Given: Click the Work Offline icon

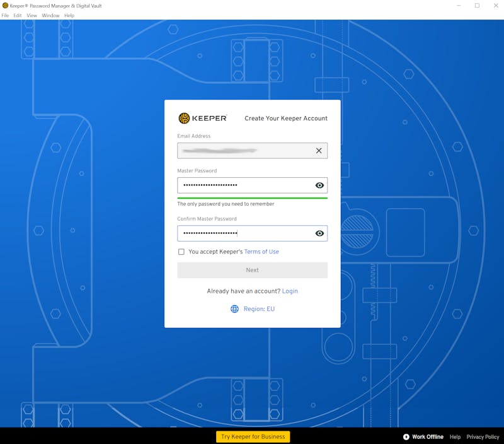Looking at the screenshot, I should 406,437.
